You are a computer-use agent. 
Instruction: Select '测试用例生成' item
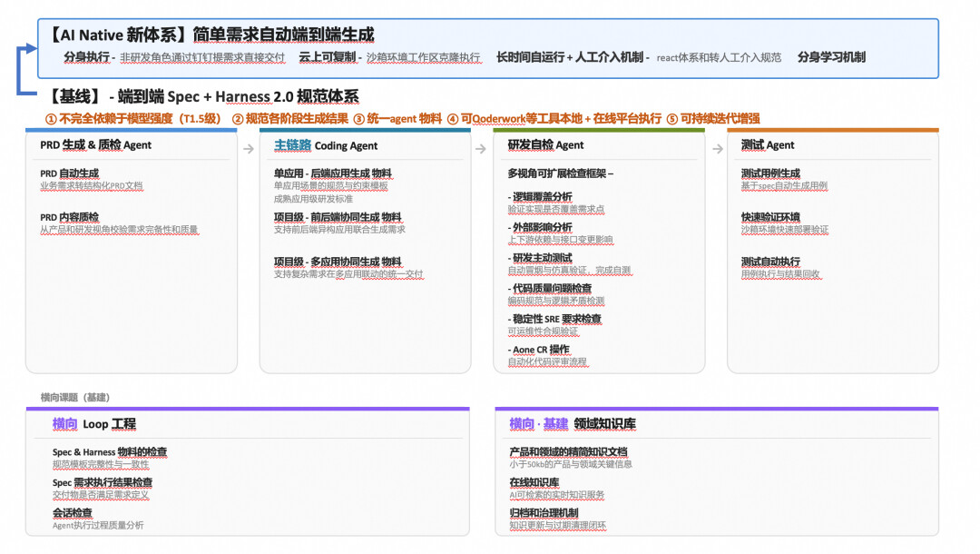(x=770, y=173)
